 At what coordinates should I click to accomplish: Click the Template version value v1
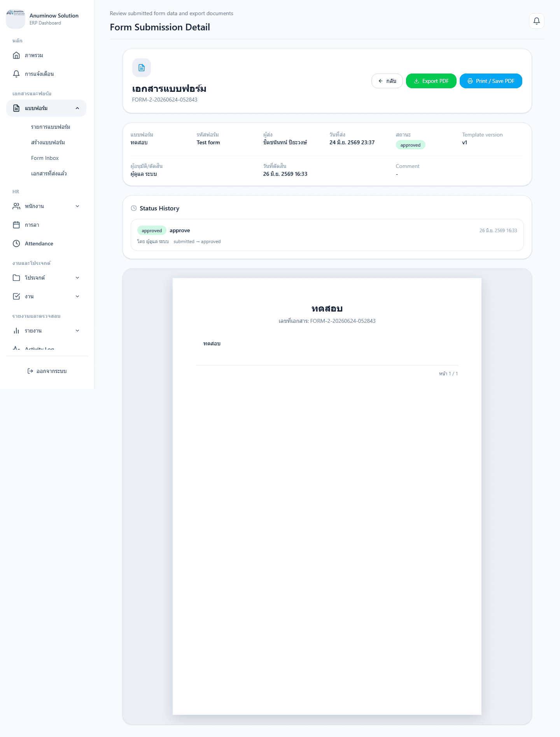(464, 142)
